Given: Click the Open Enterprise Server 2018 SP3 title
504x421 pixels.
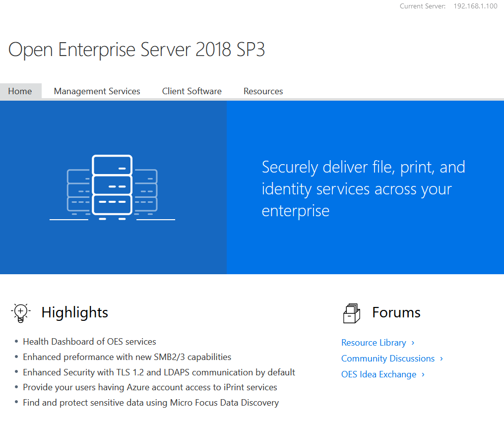Looking at the screenshot, I should coord(136,50).
